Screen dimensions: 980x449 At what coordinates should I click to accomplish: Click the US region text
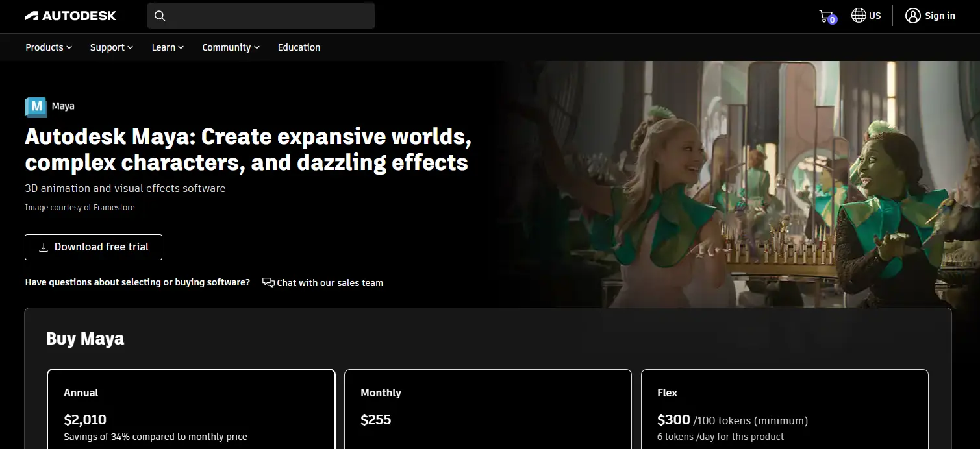click(875, 16)
